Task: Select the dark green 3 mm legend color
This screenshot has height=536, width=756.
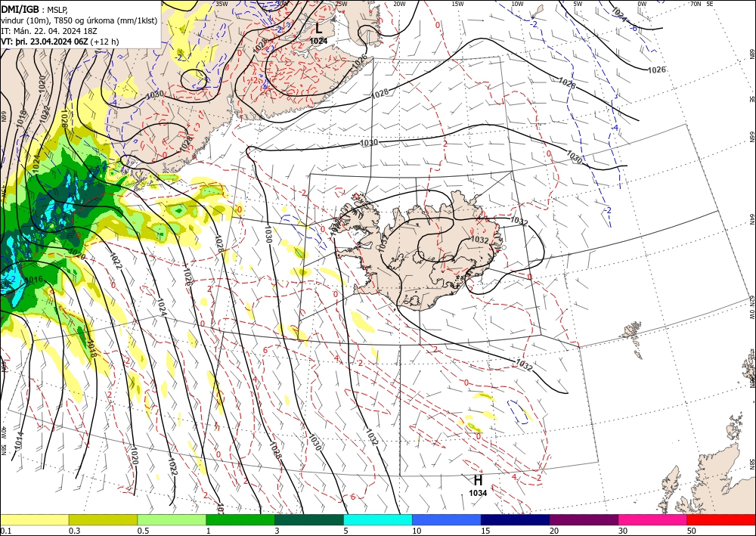Action: [x=309, y=520]
